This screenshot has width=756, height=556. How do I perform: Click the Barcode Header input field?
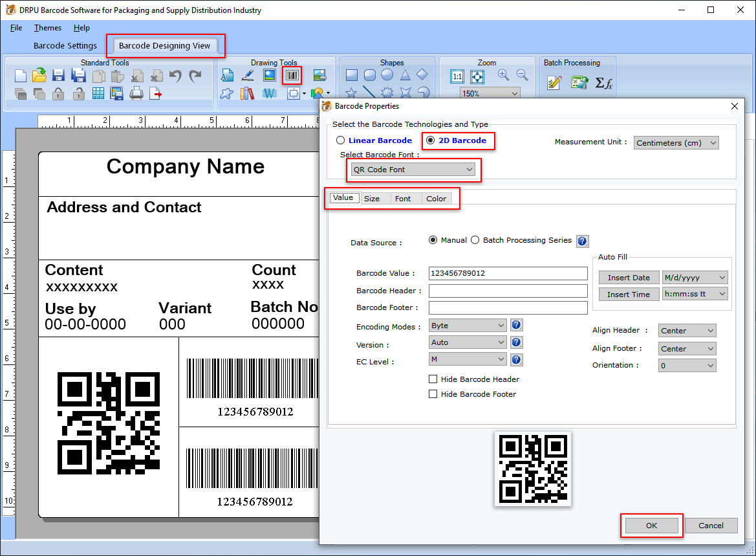(x=508, y=291)
